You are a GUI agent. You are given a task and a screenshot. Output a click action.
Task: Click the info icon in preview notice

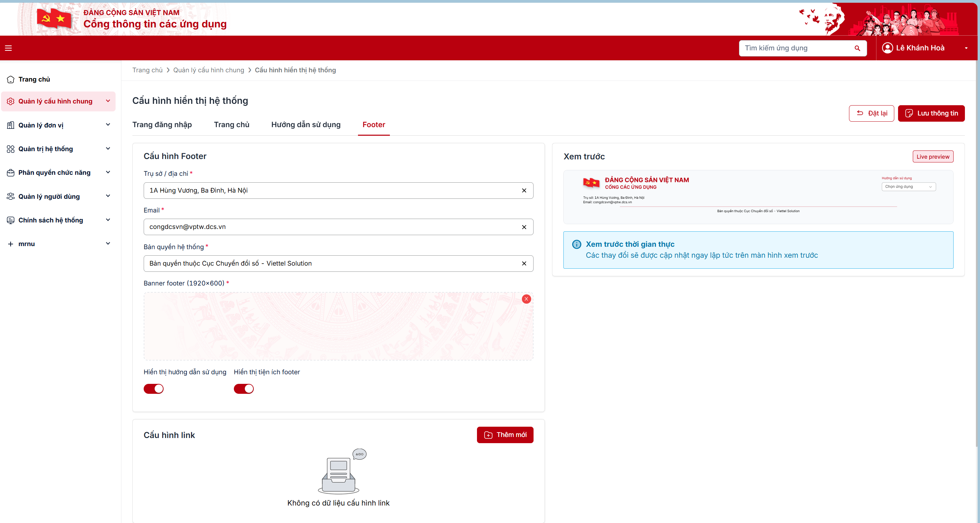(x=576, y=244)
